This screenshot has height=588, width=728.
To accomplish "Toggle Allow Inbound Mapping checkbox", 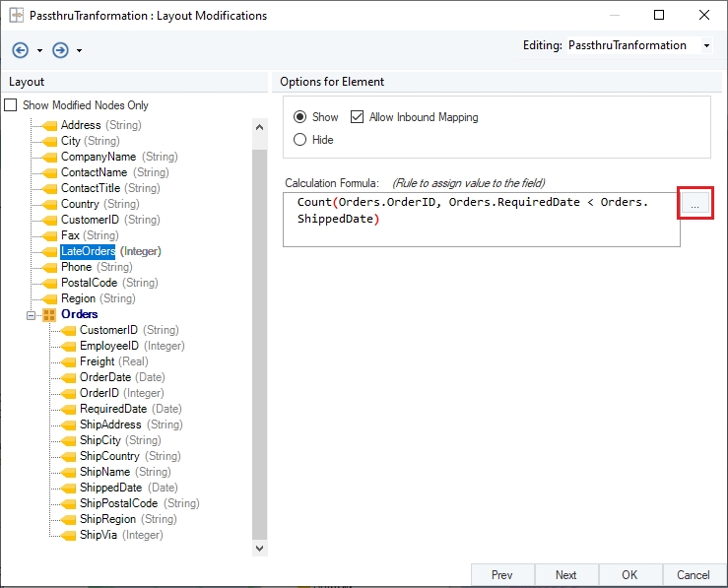I will point(357,117).
